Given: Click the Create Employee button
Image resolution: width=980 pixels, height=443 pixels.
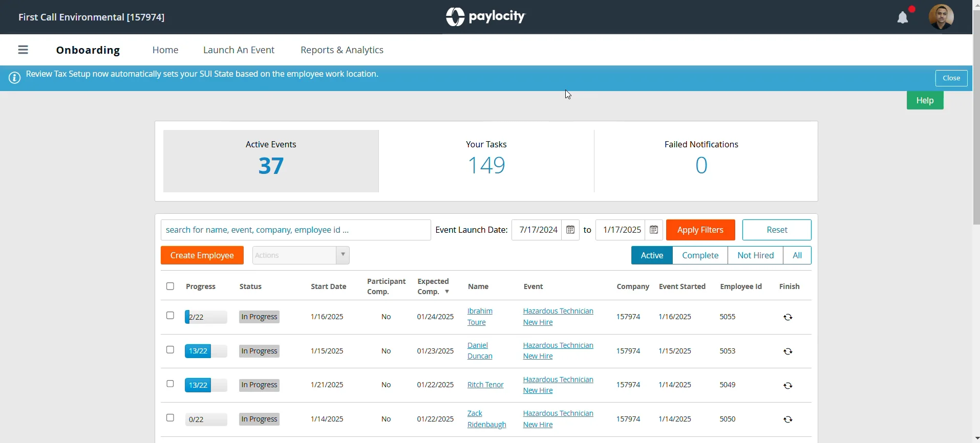Looking at the screenshot, I should click(x=202, y=255).
